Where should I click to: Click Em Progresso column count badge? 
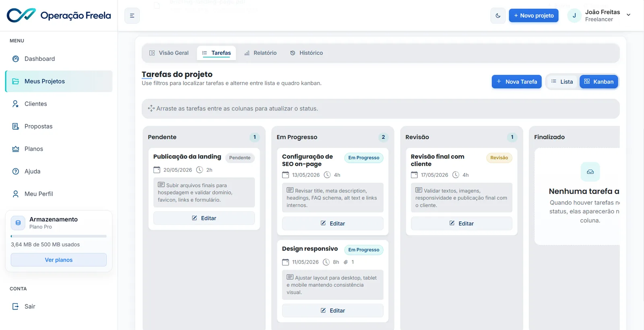click(x=383, y=137)
